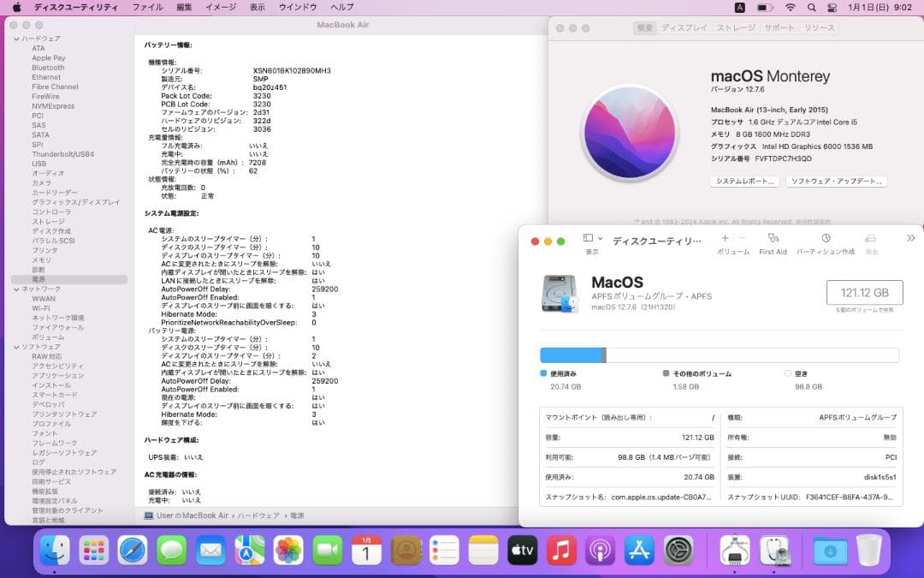Screen dimensions: 924x578
Task: Collapse the ソフトウェア tree section
Action: click(x=16, y=347)
